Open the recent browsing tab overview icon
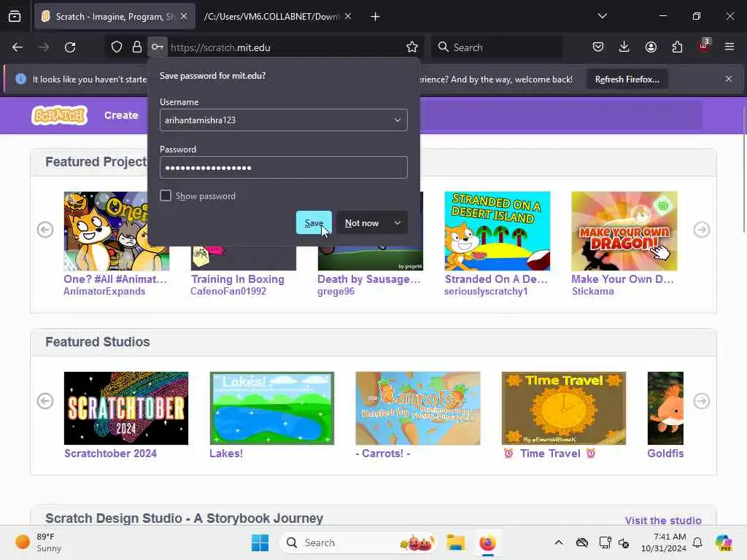This screenshot has height=560, width=747. (15, 17)
